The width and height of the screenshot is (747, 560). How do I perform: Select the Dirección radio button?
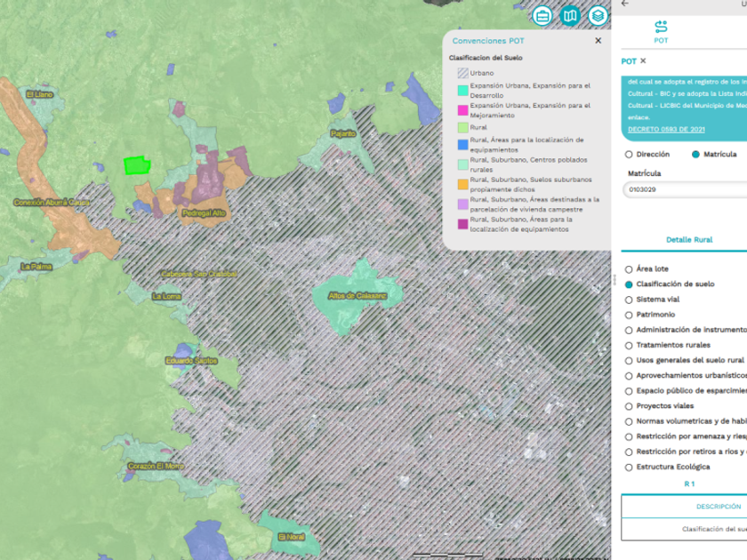[x=629, y=155]
